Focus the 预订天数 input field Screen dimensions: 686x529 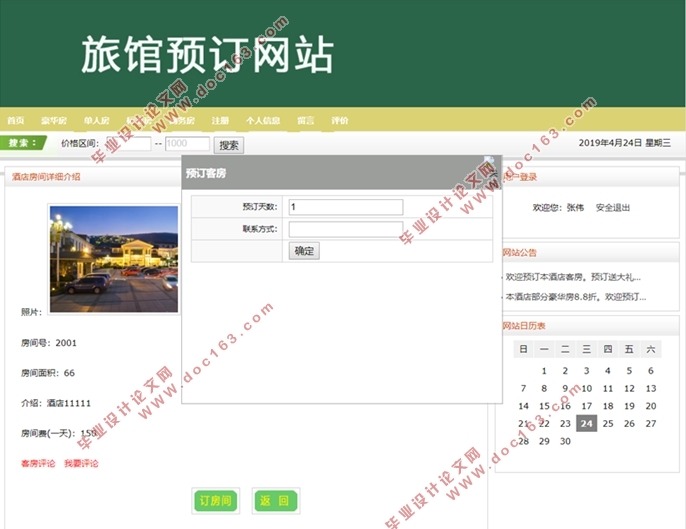tap(346, 207)
